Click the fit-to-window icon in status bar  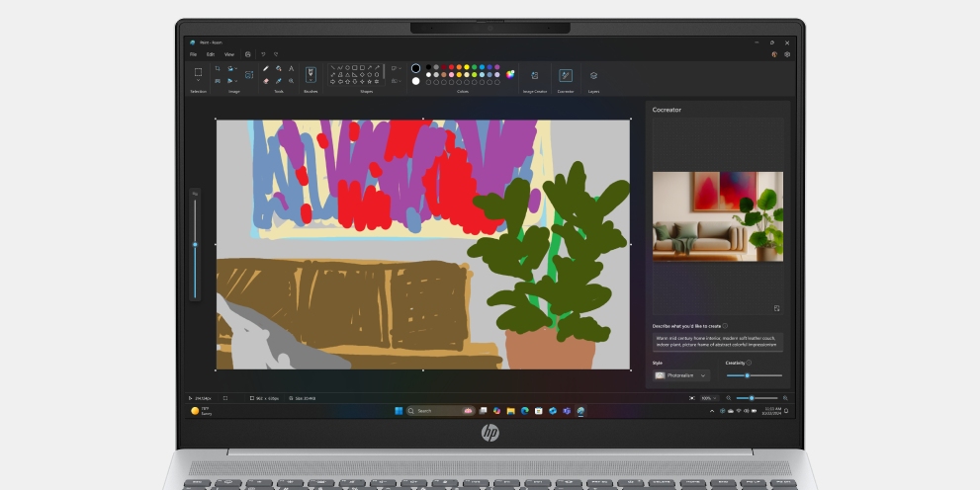point(692,398)
